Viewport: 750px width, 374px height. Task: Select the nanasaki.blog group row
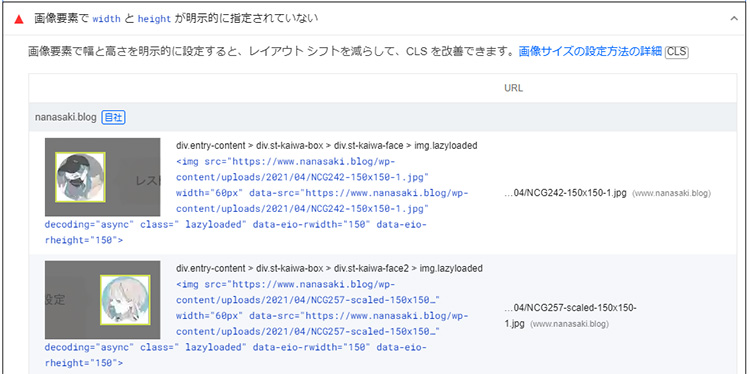383,117
